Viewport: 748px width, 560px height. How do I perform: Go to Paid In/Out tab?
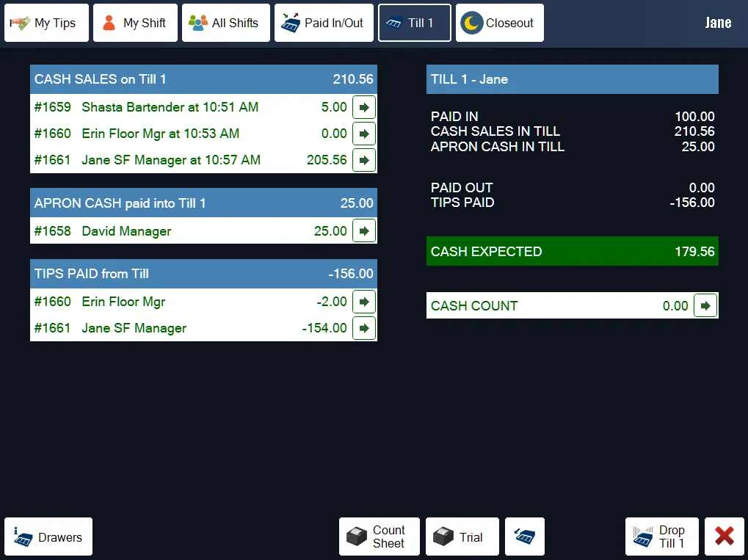[324, 23]
